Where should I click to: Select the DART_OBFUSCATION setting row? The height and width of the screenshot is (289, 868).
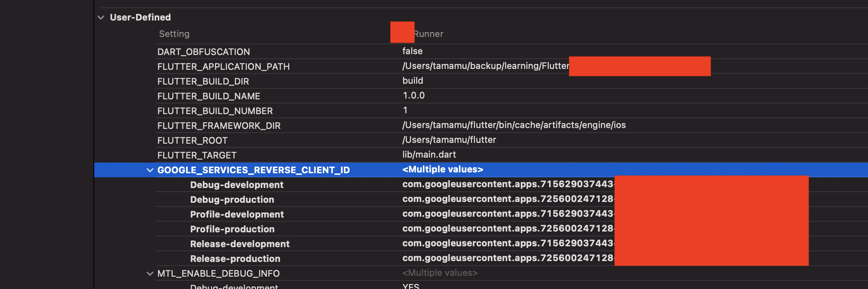coord(203,52)
